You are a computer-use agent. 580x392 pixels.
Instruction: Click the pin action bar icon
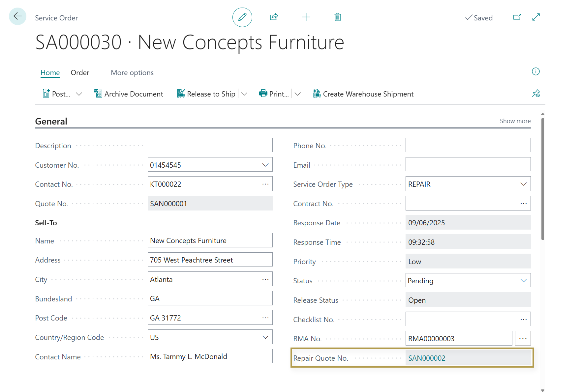point(536,94)
